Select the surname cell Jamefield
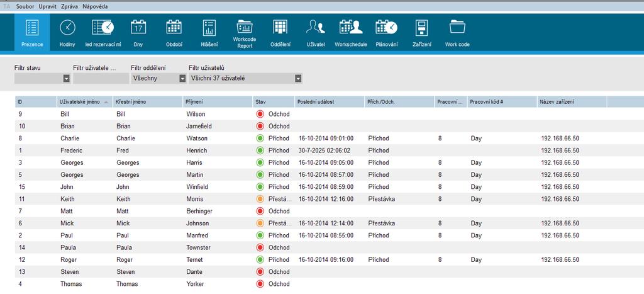Image resolution: width=644 pixels, height=294 pixels. [x=199, y=127]
